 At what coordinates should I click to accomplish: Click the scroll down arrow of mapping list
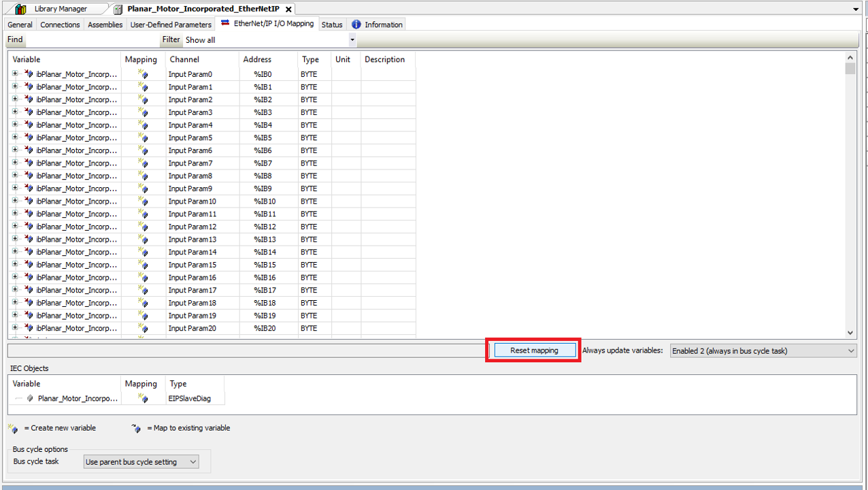coord(850,333)
